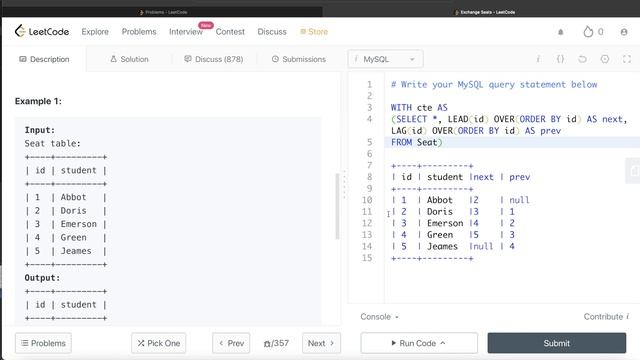
Task: Open the Solution tab
Action: click(129, 59)
